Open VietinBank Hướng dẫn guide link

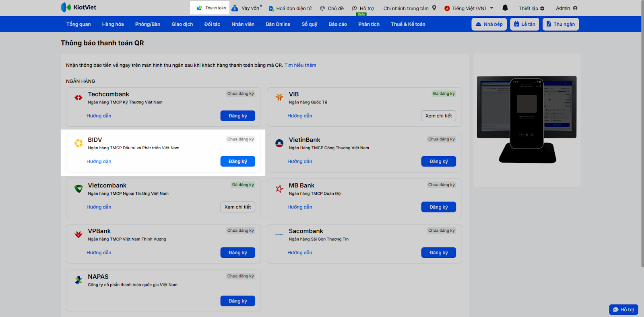[300, 161]
